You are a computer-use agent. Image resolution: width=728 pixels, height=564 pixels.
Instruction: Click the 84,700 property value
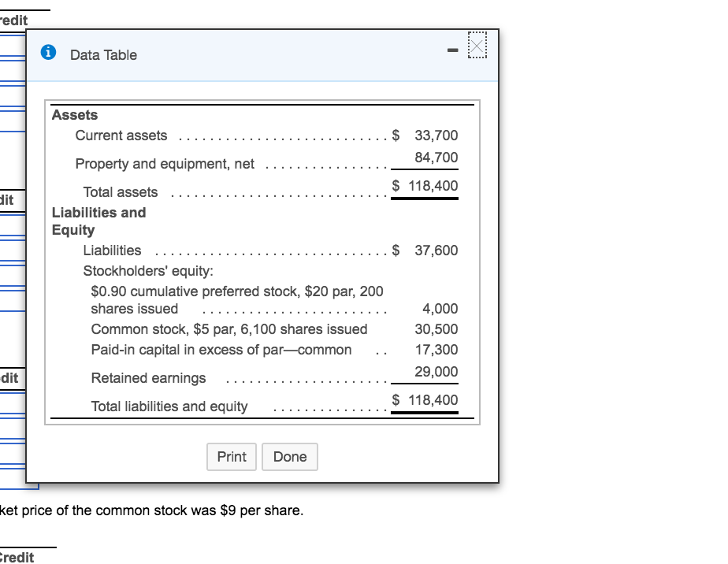[436, 158]
